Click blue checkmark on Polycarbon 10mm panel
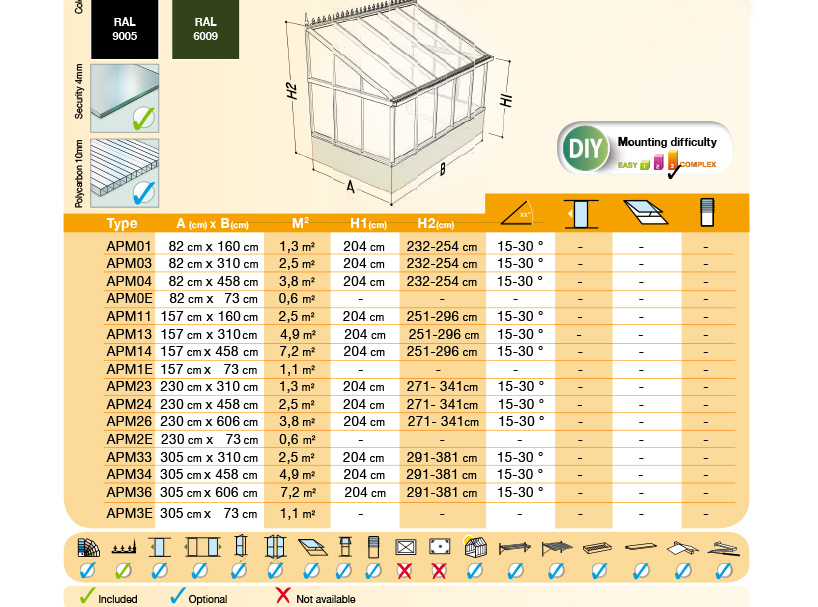Image resolution: width=818 pixels, height=607 pixels. click(143, 193)
